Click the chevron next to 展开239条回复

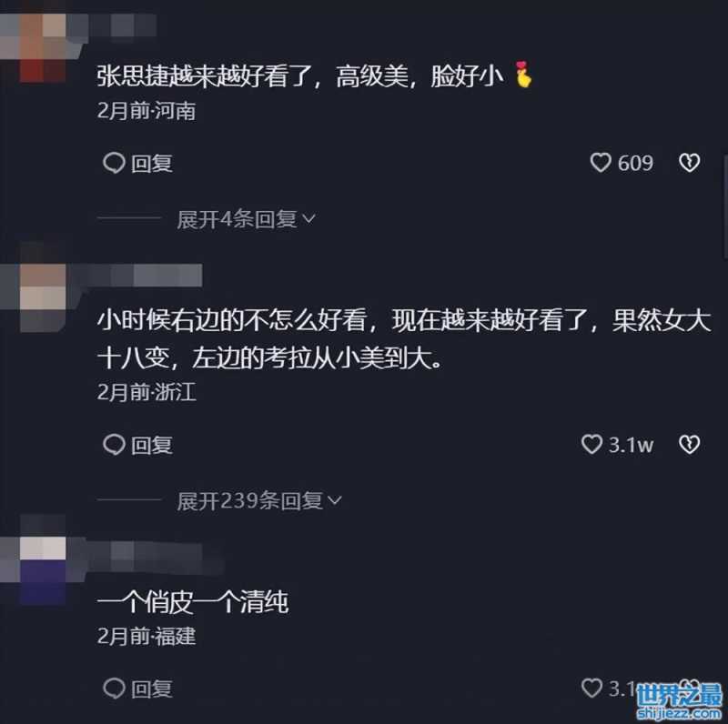click(x=335, y=500)
